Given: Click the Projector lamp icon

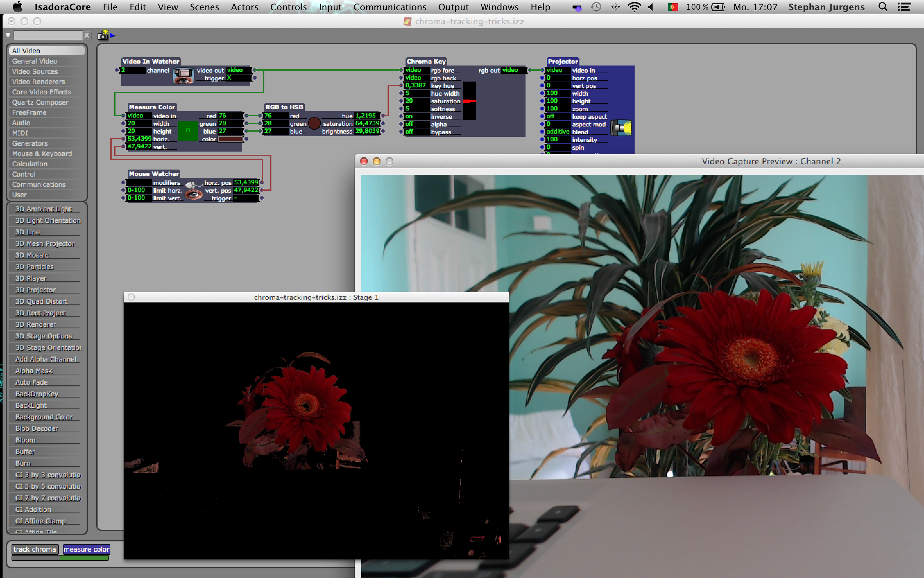Looking at the screenshot, I should click(x=621, y=128).
